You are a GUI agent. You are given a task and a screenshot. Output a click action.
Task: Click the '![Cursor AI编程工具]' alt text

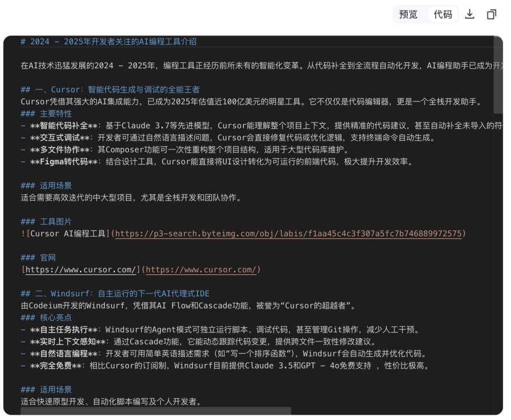[x=65, y=233]
